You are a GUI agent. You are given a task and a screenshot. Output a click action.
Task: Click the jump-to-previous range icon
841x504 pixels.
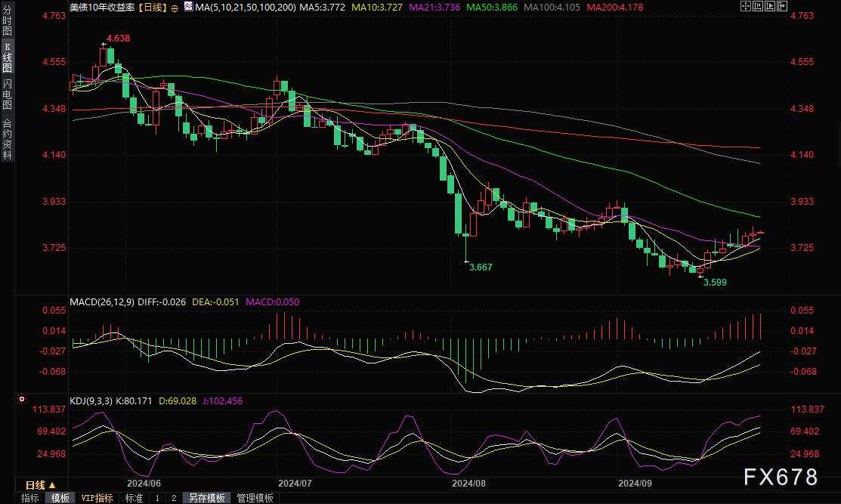[x=758, y=7]
